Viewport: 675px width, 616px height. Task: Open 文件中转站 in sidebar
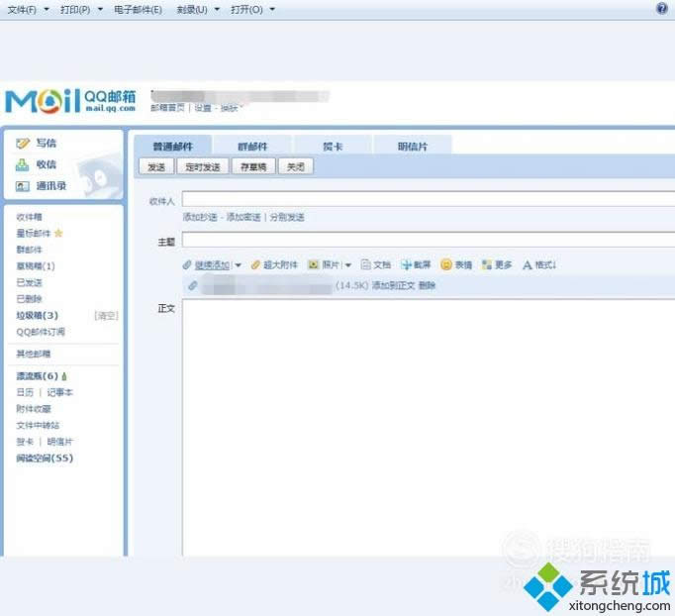point(38,425)
